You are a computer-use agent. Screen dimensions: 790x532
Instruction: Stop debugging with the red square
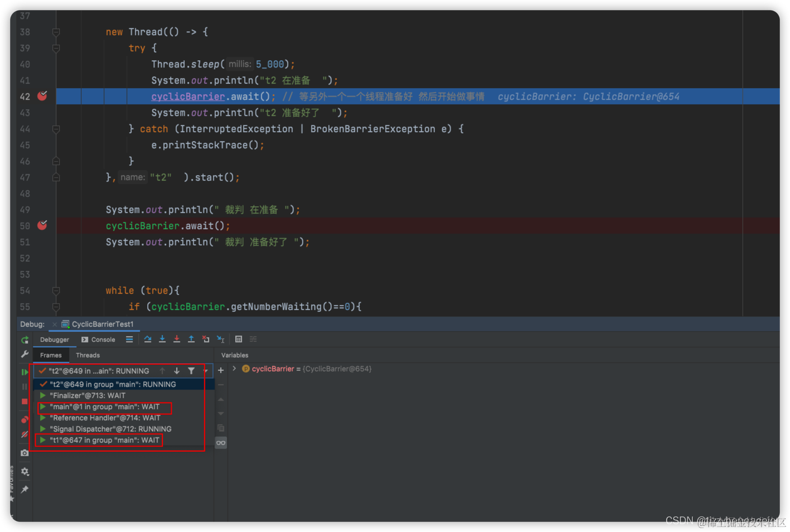point(25,402)
